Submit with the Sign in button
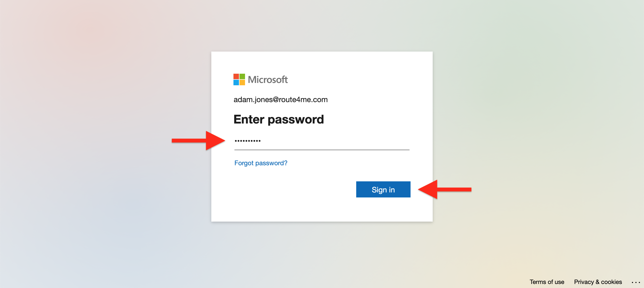Viewport: 644px width, 288px height. click(383, 189)
